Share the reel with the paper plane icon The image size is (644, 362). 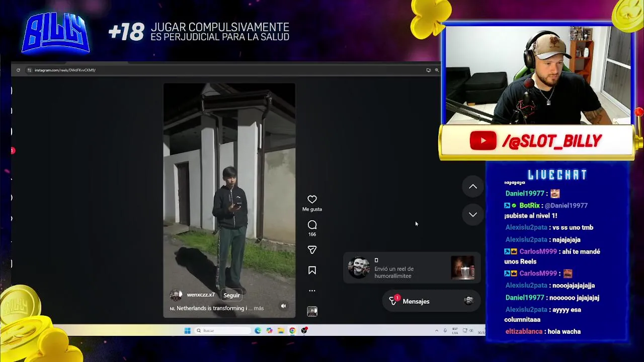pyautogui.click(x=312, y=250)
